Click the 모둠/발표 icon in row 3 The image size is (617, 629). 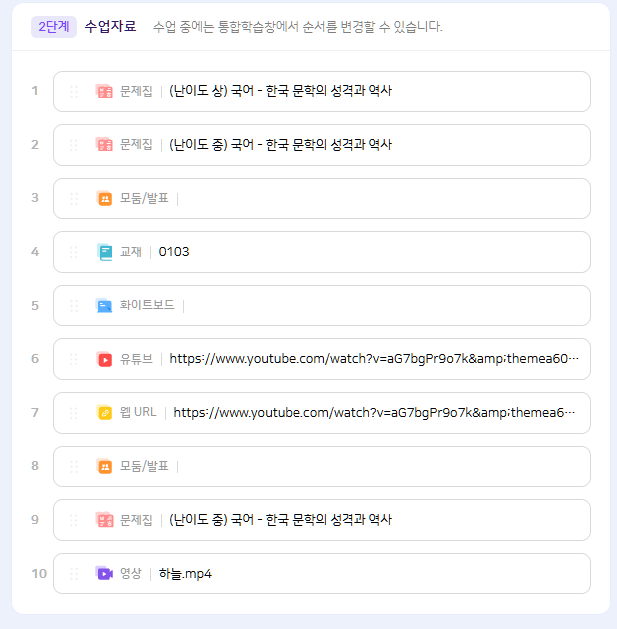coord(105,198)
